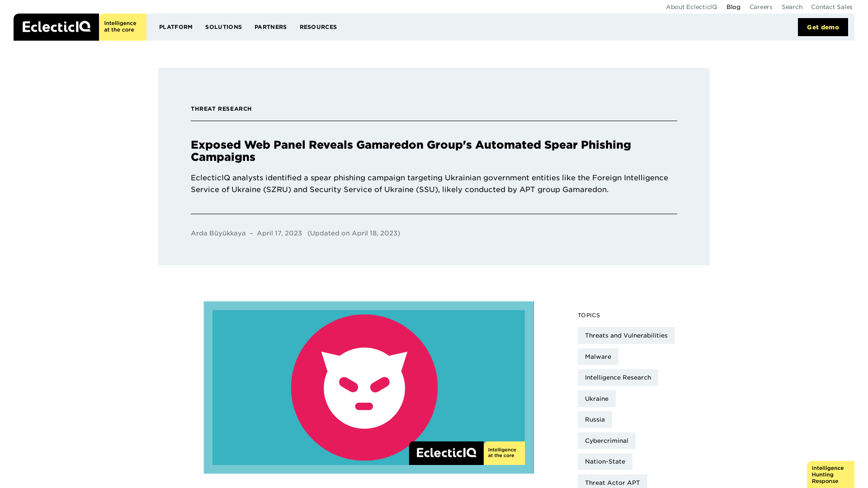Image resolution: width=868 pixels, height=488 pixels.
Task: Open the About EclecticIQ page
Action: click(x=691, y=7)
